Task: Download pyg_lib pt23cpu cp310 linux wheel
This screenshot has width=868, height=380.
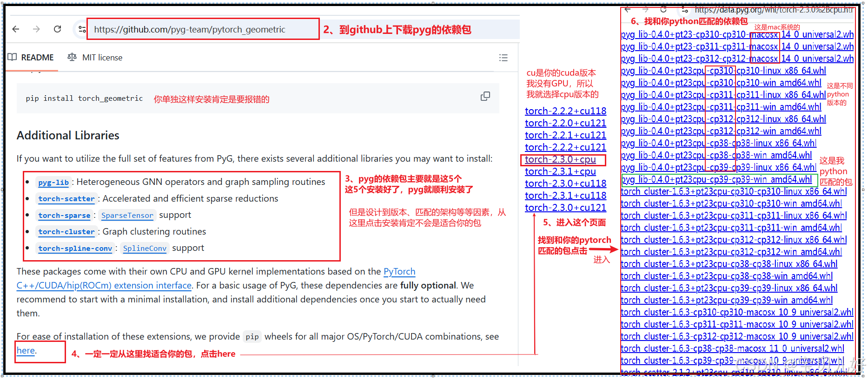Action: coord(723,71)
